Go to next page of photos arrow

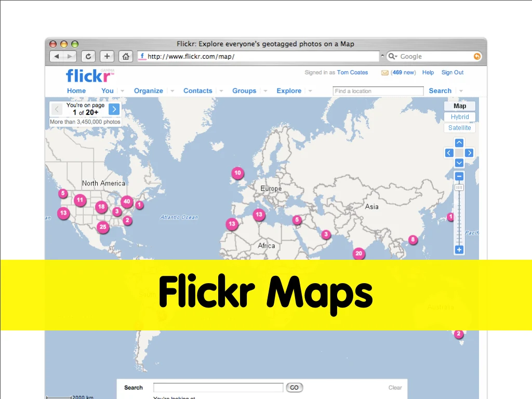[114, 109]
